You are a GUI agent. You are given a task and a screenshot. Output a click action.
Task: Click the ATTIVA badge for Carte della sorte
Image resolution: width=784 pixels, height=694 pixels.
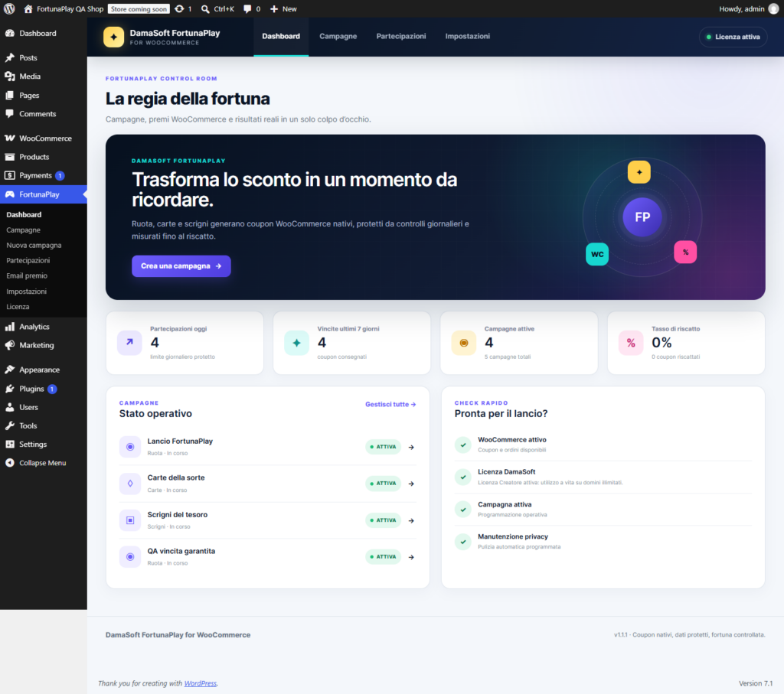(384, 483)
